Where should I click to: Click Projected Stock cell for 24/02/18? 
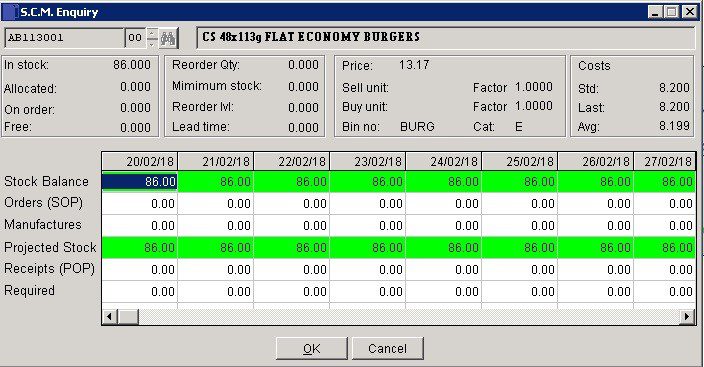point(444,248)
